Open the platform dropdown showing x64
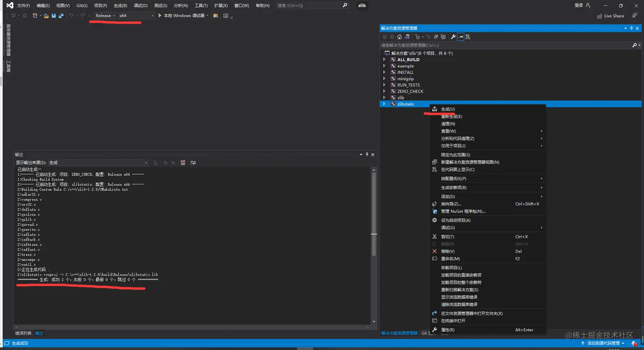 (x=136, y=16)
